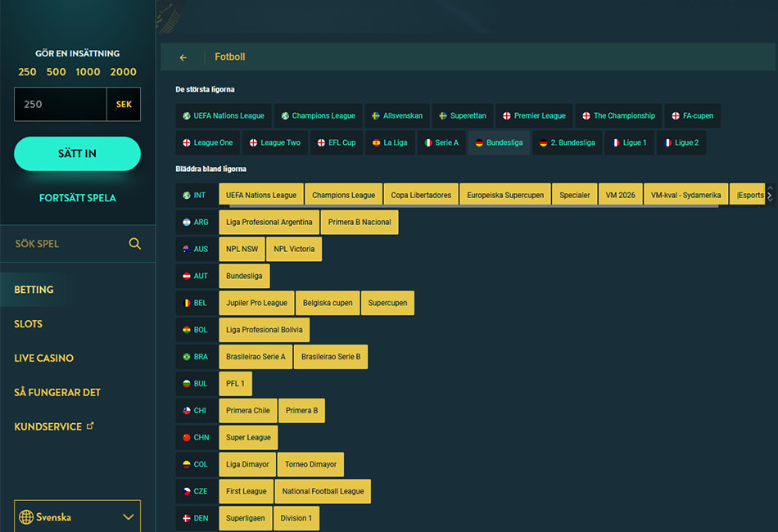Open FA-cupen
Image resolution: width=778 pixels, height=532 pixels.
coord(693,115)
